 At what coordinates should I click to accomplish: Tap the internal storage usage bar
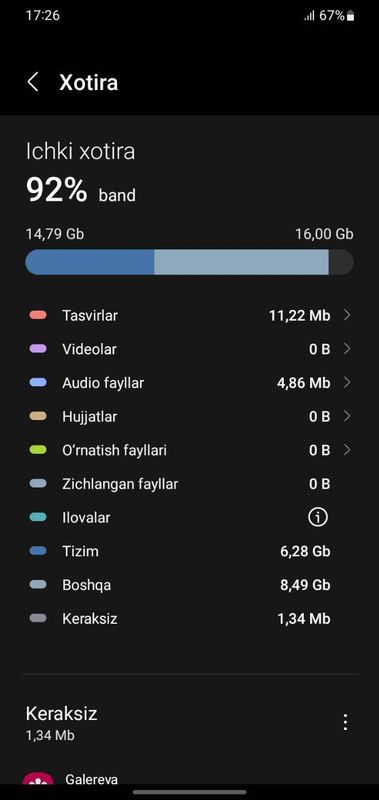click(x=189, y=262)
